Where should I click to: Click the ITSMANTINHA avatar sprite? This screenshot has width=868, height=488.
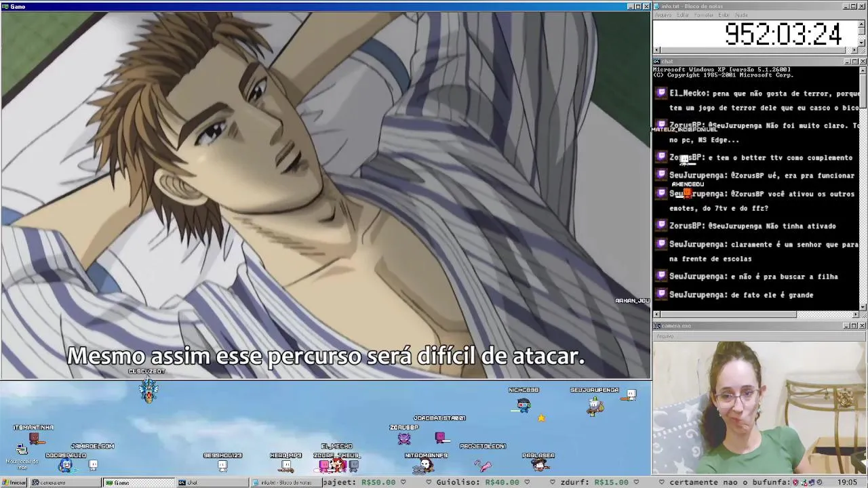pos(34,438)
